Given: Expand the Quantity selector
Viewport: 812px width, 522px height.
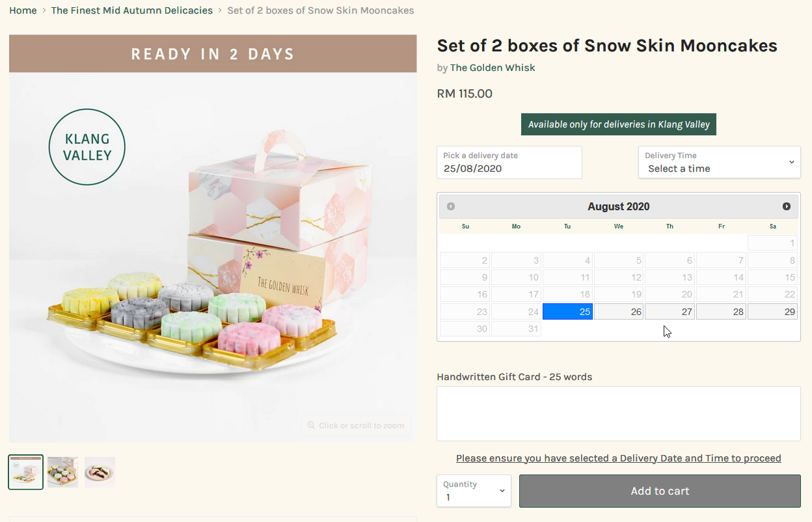Looking at the screenshot, I should tap(474, 491).
